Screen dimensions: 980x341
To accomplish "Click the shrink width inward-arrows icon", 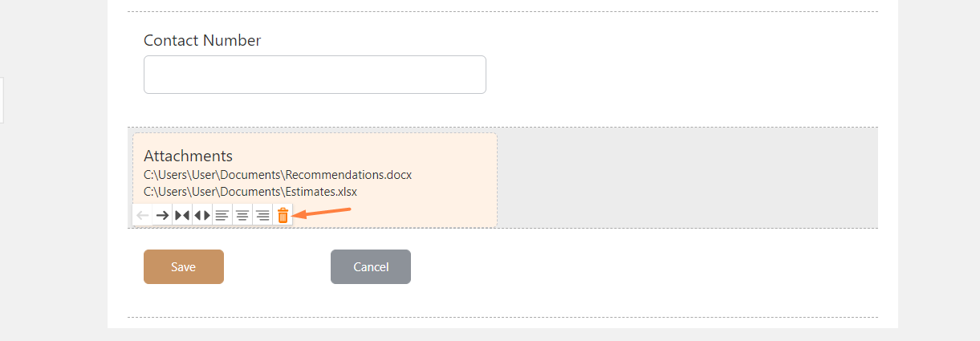I will tap(182, 215).
